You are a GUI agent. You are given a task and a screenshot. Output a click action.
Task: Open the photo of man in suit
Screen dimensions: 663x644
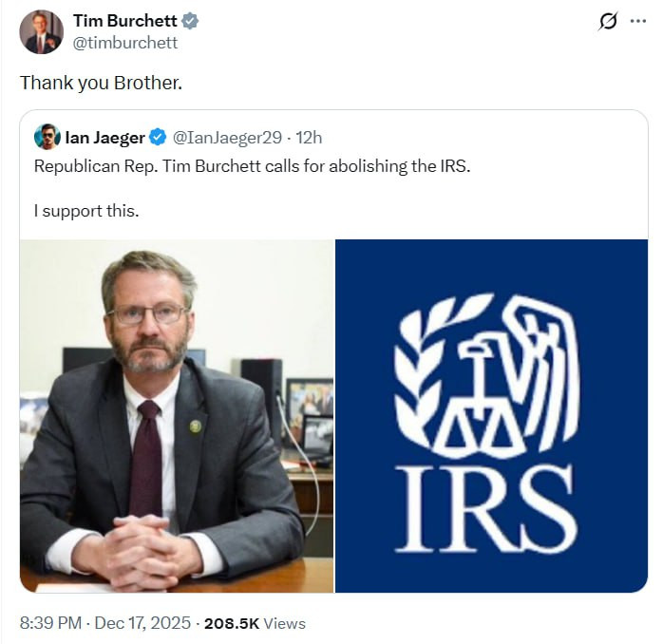tap(177, 416)
